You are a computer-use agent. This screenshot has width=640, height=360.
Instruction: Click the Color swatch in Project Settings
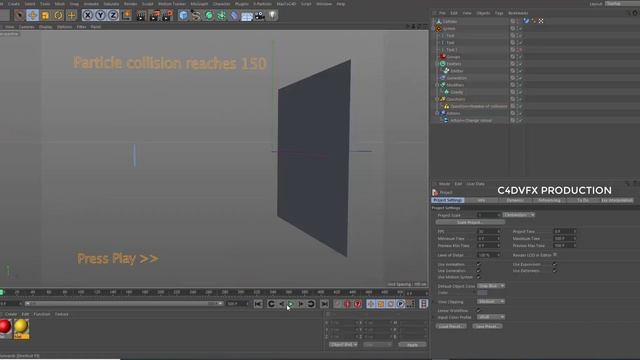[x=482, y=293]
